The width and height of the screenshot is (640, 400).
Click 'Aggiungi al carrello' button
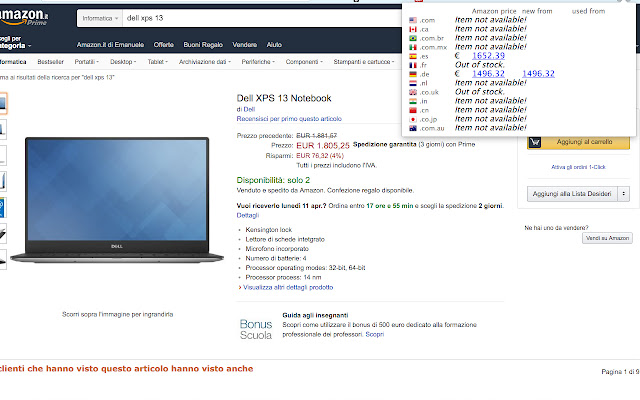[x=578, y=142]
